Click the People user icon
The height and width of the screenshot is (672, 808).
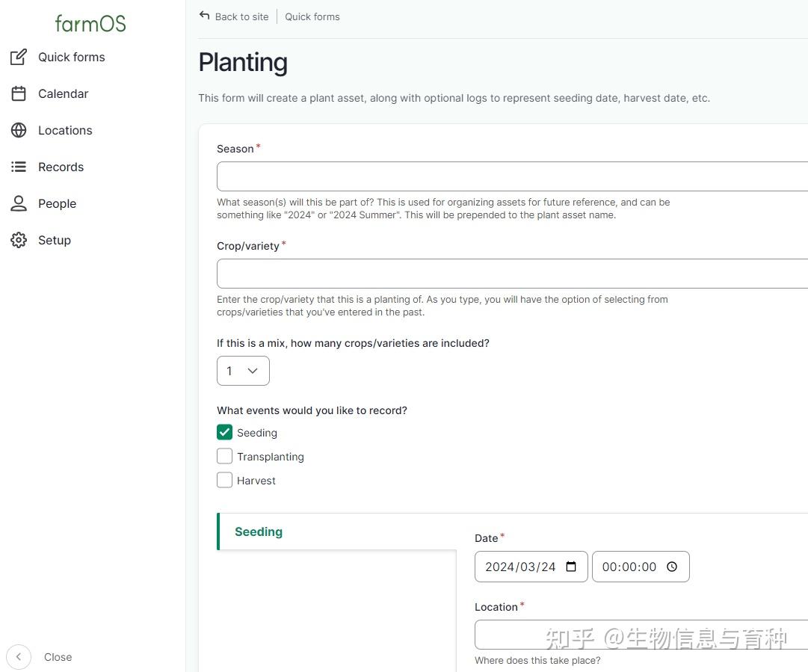tap(19, 203)
